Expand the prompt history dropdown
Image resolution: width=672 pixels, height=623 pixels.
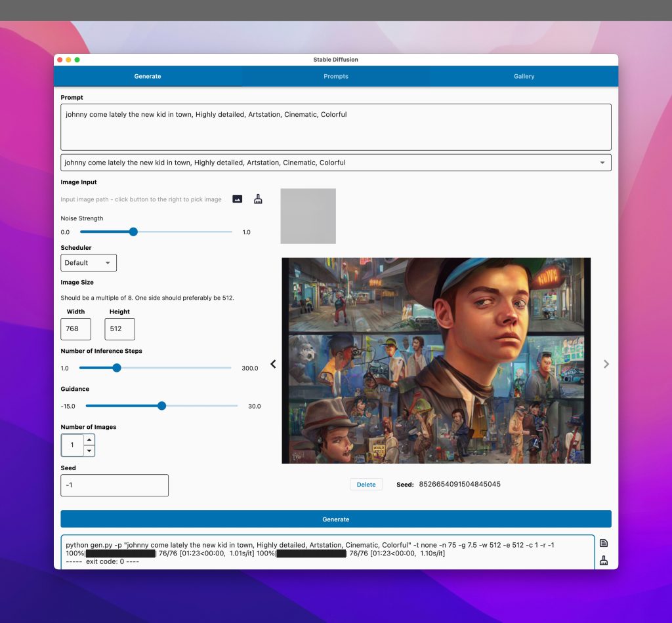tap(602, 163)
